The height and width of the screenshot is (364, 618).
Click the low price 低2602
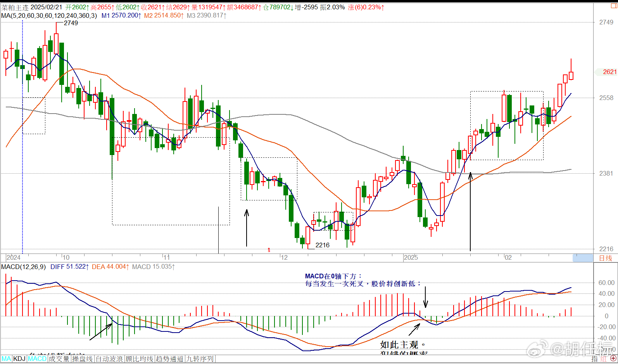point(128,7)
